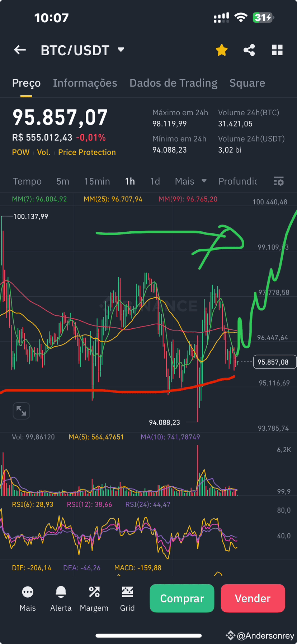Open the Mais options in bottom bar
297x644 pixels.
tap(28, 598)
